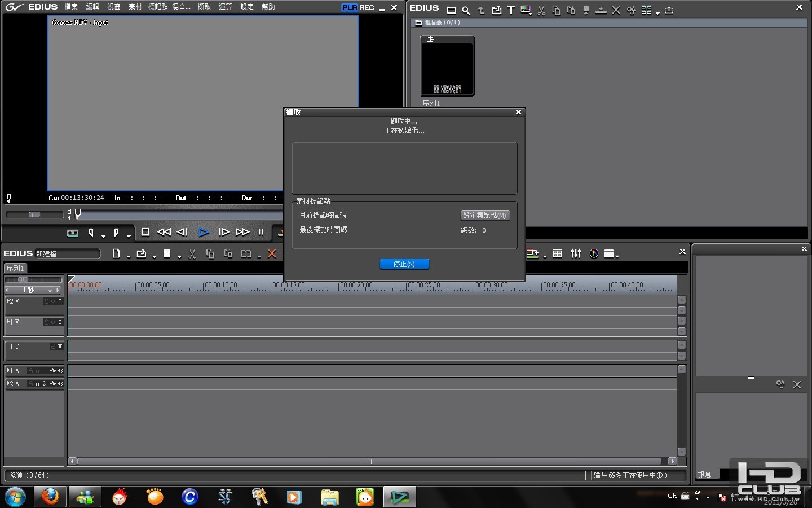Viewport: 812px width, 508px height.
Task: Toggle lock on the 2 V track
Action: tap(47, 301)
